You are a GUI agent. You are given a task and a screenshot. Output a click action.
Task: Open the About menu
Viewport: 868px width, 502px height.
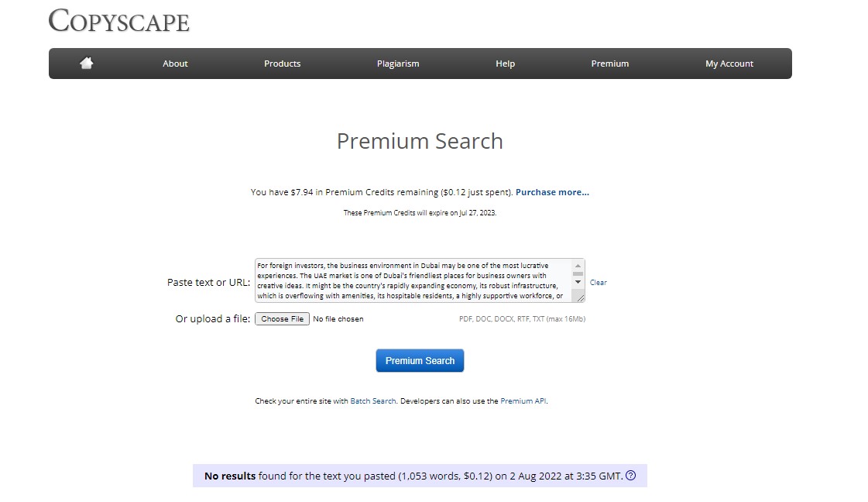pyautogui.click(x=175, y=64)
